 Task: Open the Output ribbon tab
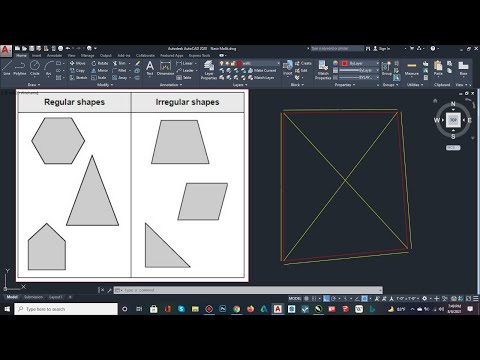click(x=106, y=56)
